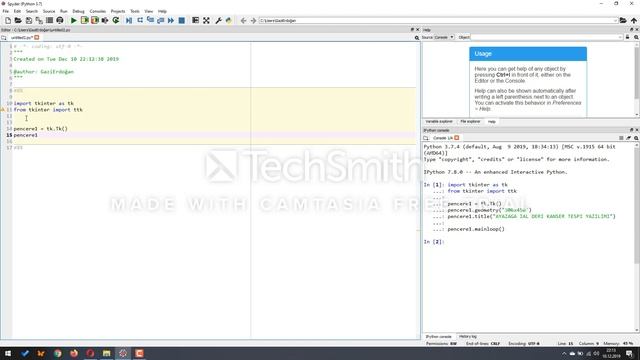Open the Help pane options magnifier icon
This screenshot has height=360, width=640.
pyautogui.click(x=636, y=37)
